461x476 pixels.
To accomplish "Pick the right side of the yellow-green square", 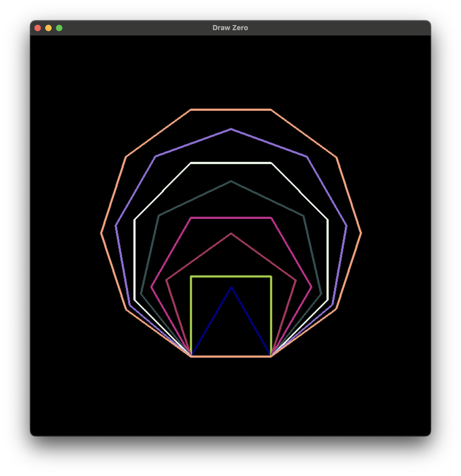I will tap(271, 316).
